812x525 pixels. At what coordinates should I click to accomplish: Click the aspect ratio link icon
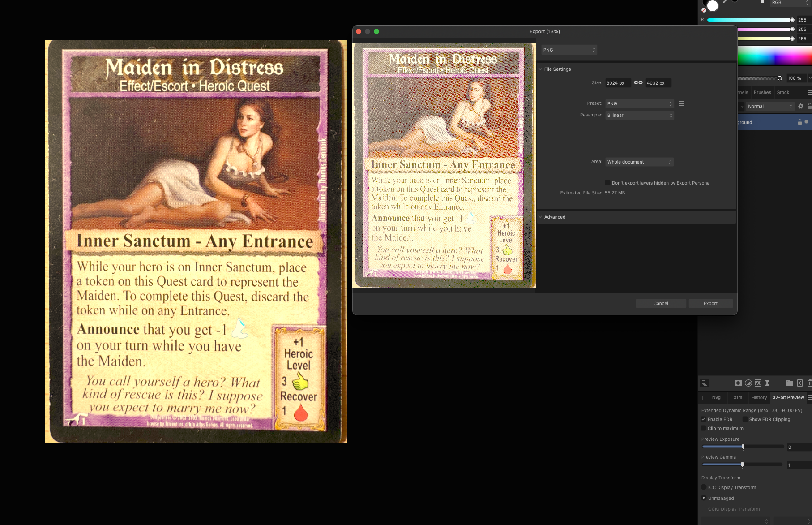tap(638, 82)
